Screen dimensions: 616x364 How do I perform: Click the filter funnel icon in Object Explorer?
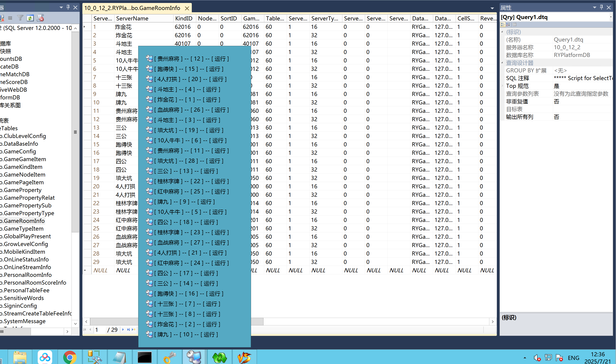click(x=20, y=18)
